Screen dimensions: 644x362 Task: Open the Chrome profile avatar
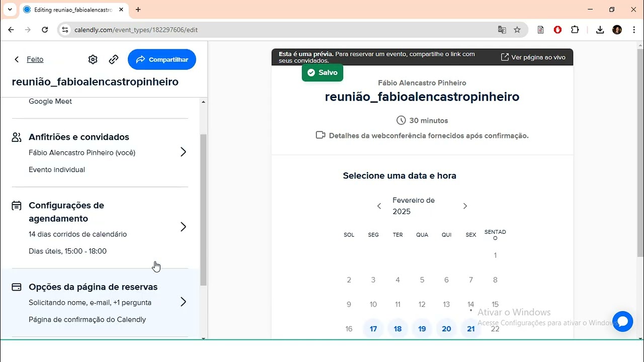point(617,30)
